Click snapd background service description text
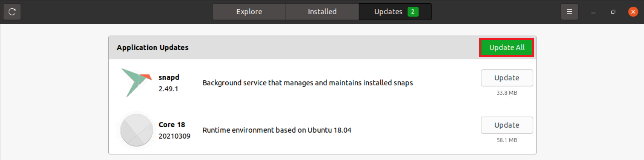 tap(308, 83)
